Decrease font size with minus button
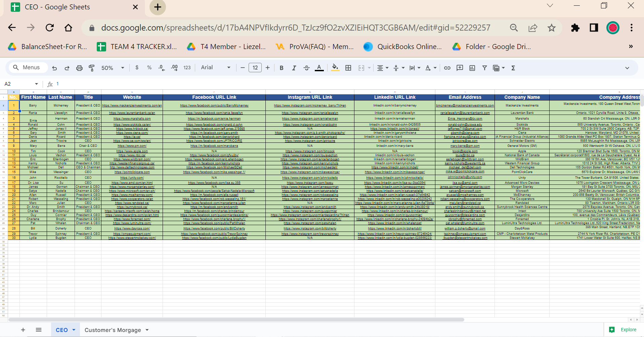Screen dimensions: 644x337 (243, 68)
